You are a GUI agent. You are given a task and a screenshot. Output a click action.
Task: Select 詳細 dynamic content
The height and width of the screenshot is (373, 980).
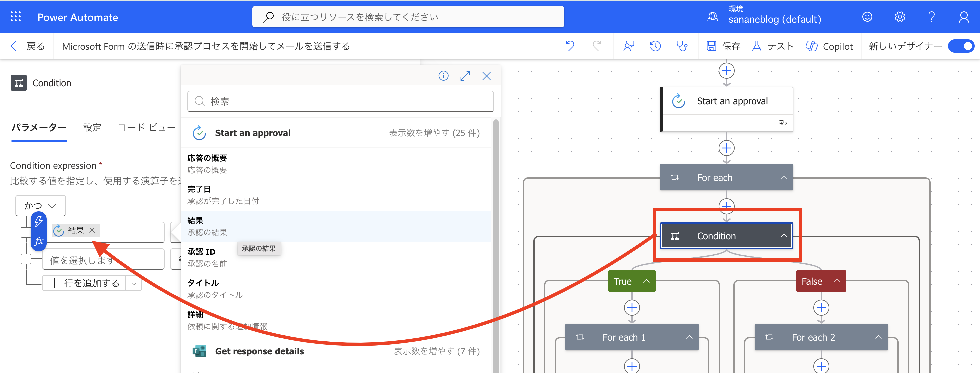[x=336, y=320]
